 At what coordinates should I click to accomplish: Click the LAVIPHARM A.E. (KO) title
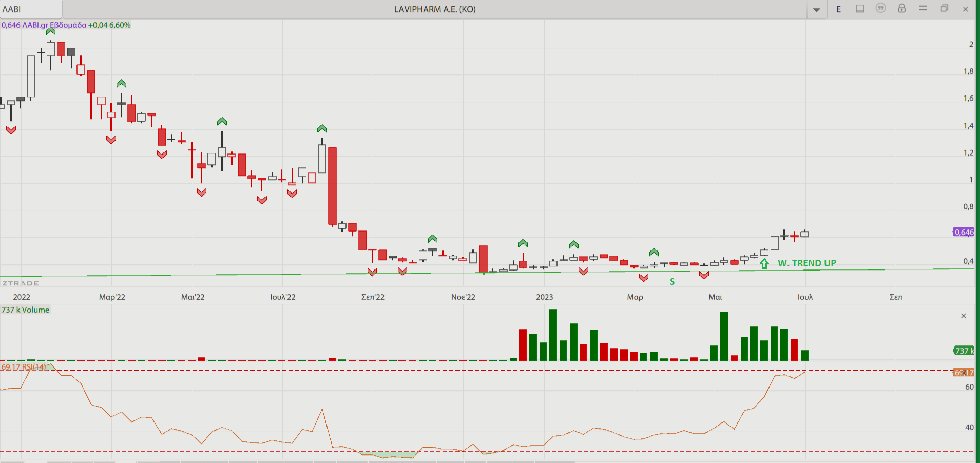click(435, 9)
